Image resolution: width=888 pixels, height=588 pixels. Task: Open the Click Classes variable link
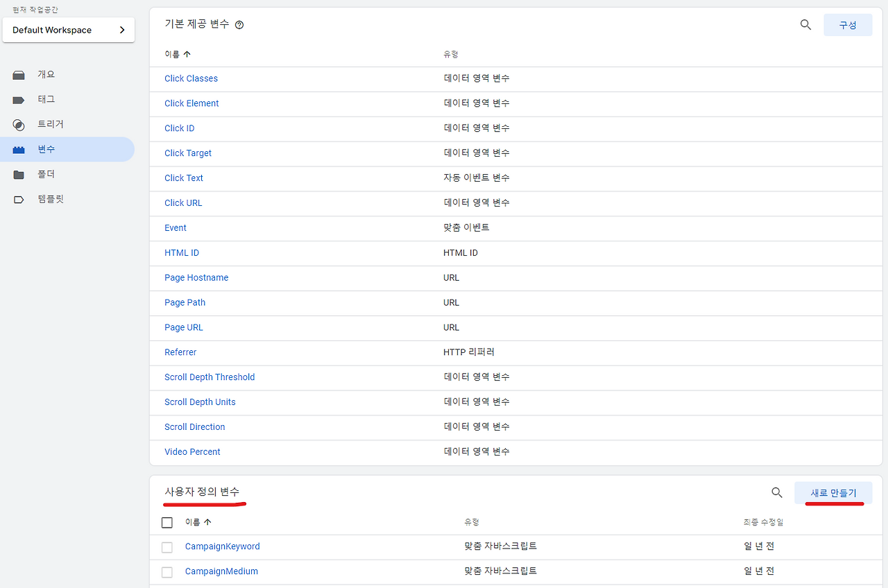point(191,78)
